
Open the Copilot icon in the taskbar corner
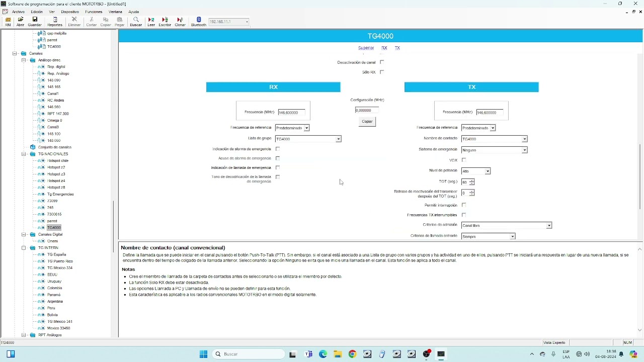pos(633,354)
